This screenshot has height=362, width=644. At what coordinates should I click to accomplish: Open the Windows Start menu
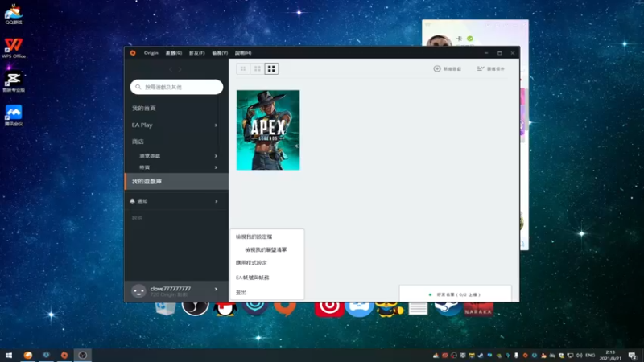coord(9,356)
